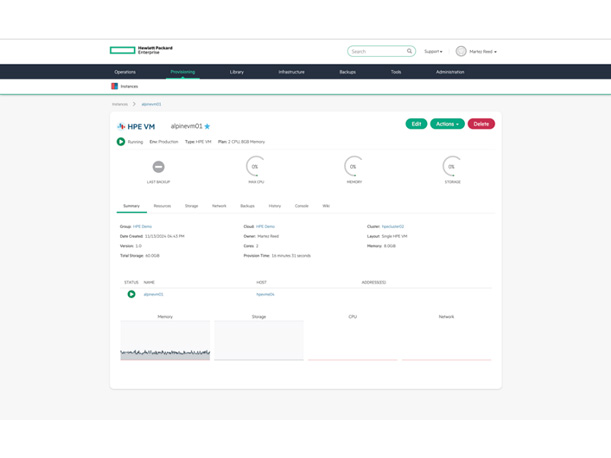The height and width of the screenshot is (458, 611).
Task: Click the Max CPU gauge
Action: (x=255, y=166)
